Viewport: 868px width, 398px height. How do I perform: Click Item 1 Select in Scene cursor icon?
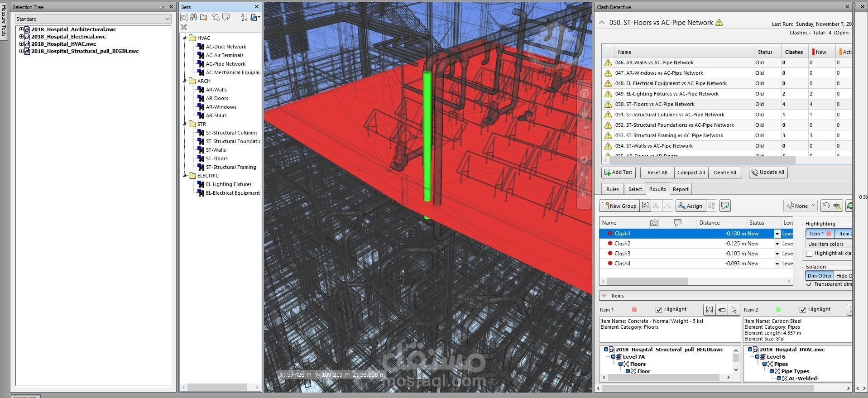734,310
